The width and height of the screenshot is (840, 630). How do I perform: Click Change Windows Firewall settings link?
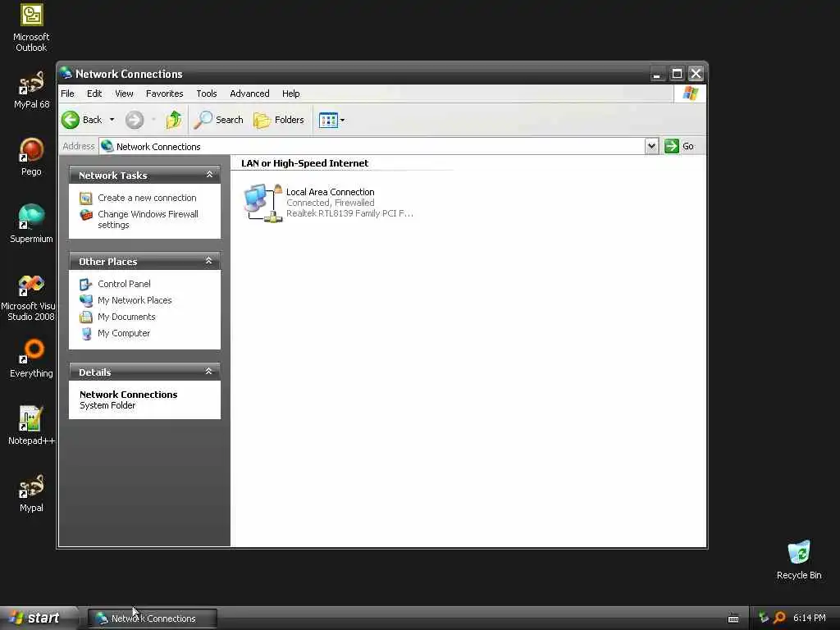point(148,219)
